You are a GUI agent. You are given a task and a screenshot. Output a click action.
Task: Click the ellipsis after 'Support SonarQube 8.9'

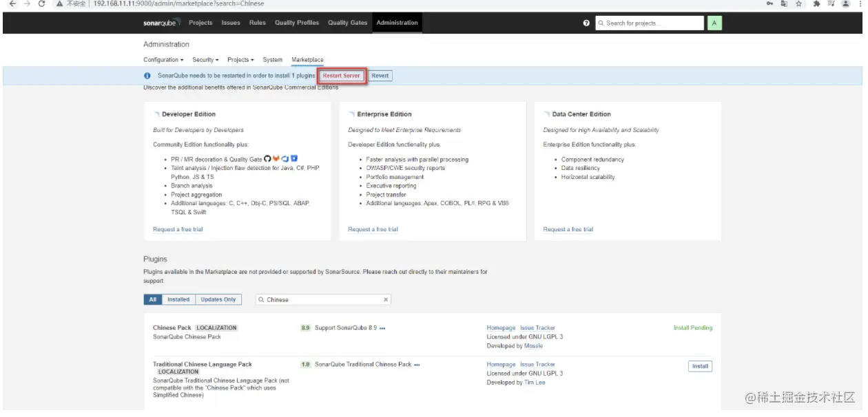click(x=382, y=328)
